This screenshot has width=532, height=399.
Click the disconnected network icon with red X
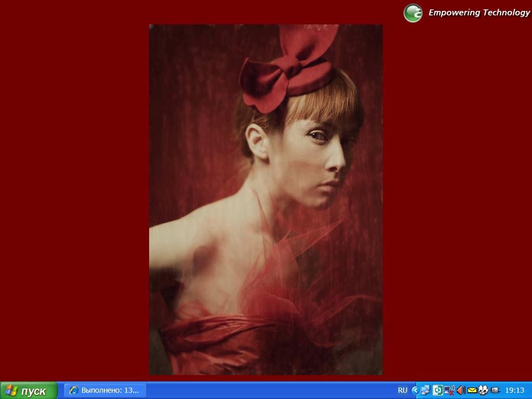[x=449, y=390]
